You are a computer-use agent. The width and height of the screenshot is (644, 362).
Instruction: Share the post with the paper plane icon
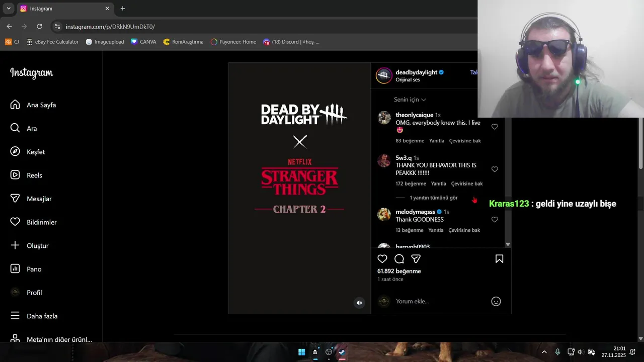tap(416, 258)
